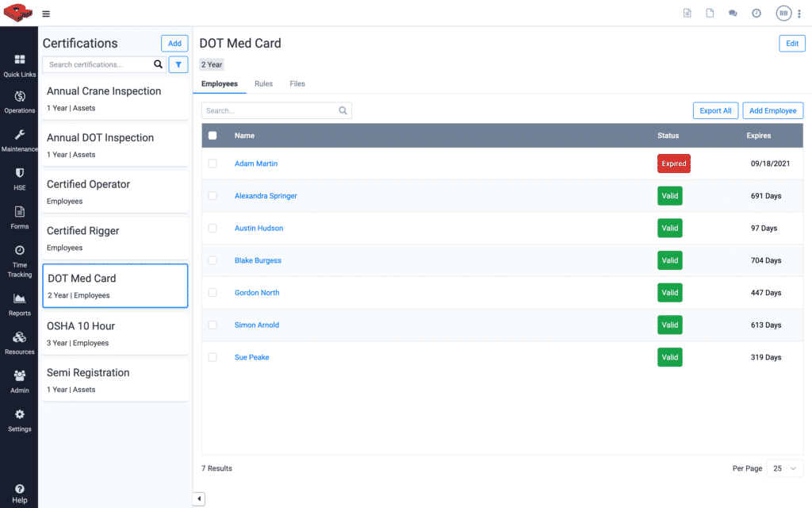Screen dimensions: 812x508
Task: Open Operations section in sidebar
Action: [x=19, y=102]
